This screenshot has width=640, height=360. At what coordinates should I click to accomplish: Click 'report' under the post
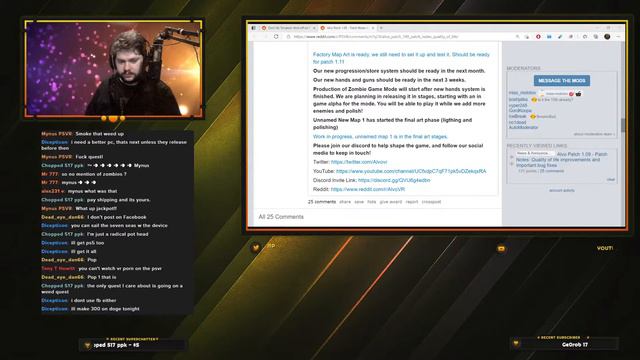coord(412,202)
